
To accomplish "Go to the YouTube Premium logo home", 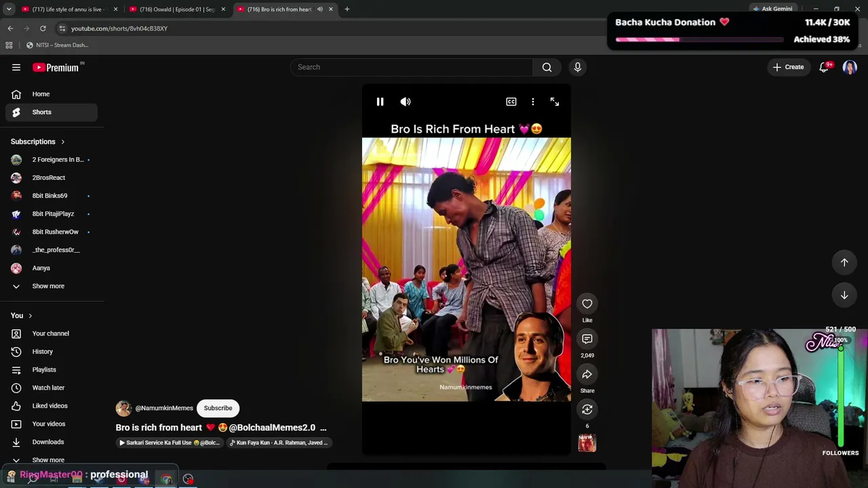I will [x=57, y=67].
